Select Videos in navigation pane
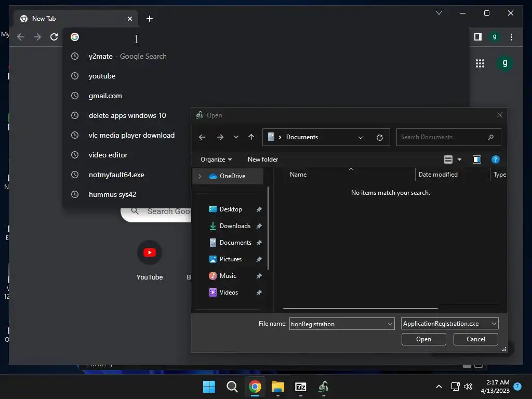 [229, 292]
